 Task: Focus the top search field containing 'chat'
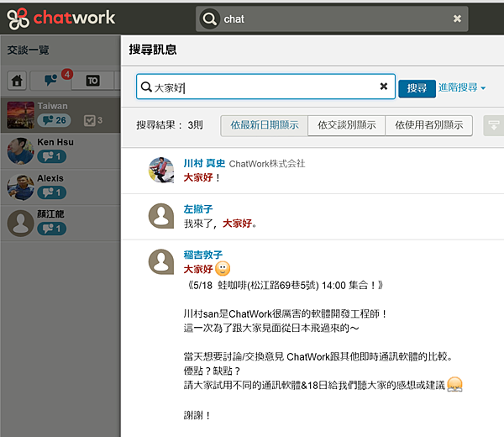tap(332, 19)
